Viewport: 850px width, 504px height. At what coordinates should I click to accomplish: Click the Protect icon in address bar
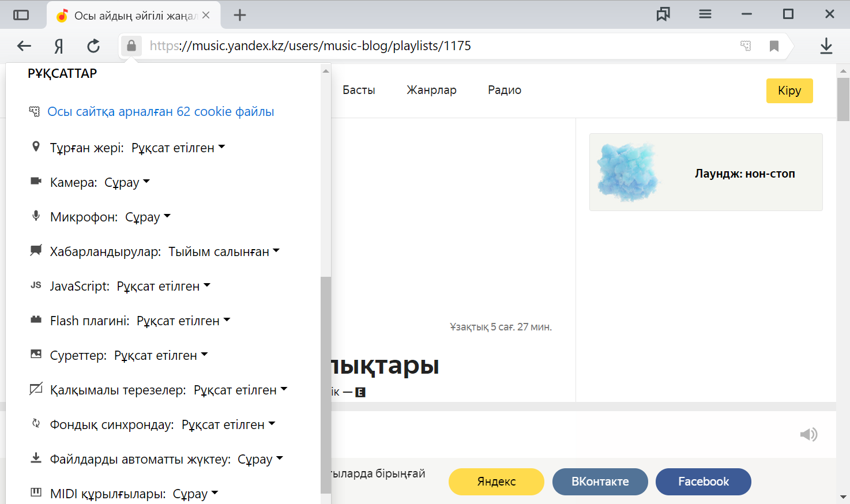pos(746,46)
